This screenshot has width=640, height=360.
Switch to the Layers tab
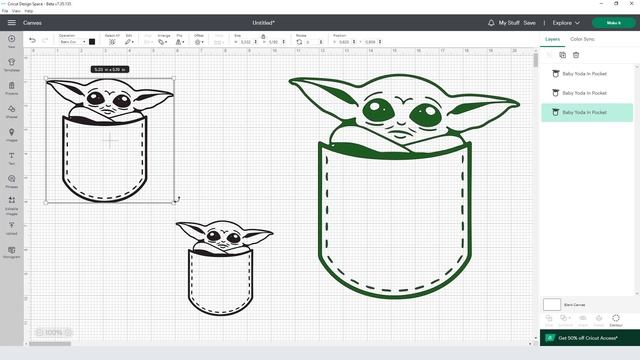click(x=552, y=39)
